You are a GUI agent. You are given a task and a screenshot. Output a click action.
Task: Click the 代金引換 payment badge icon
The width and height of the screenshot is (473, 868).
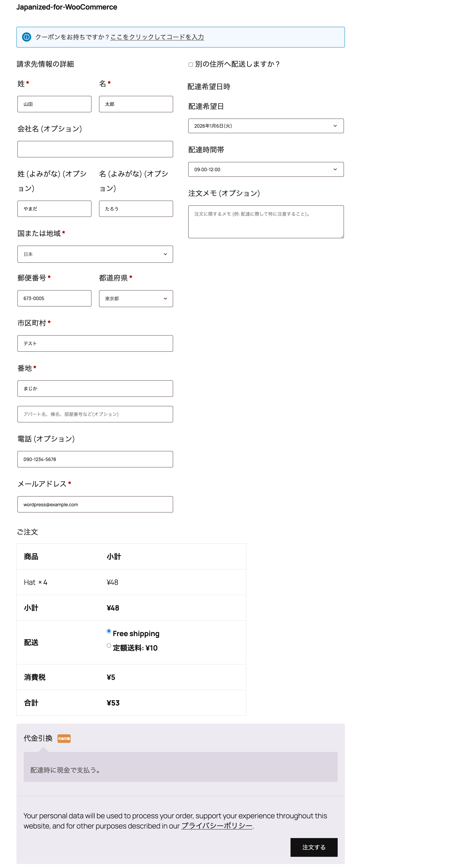64,738
